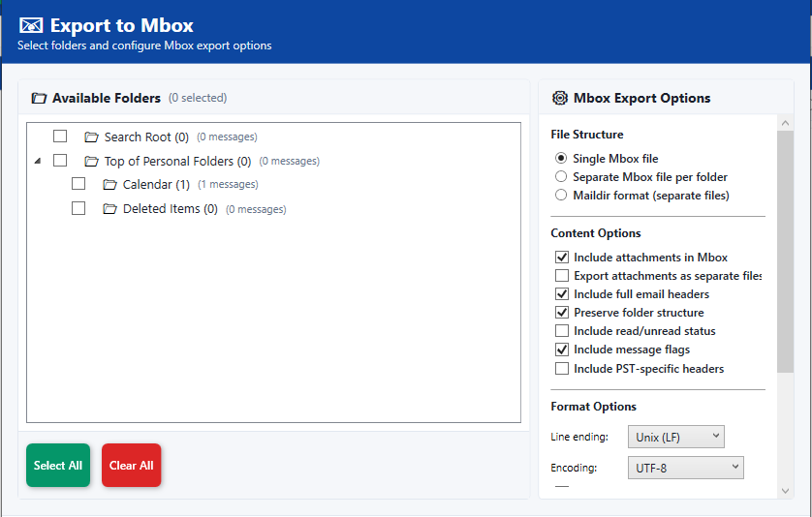Viewport: 812px width, 517px height.
Task: Open the Line ending dropdown
Action: pos(675,437)
